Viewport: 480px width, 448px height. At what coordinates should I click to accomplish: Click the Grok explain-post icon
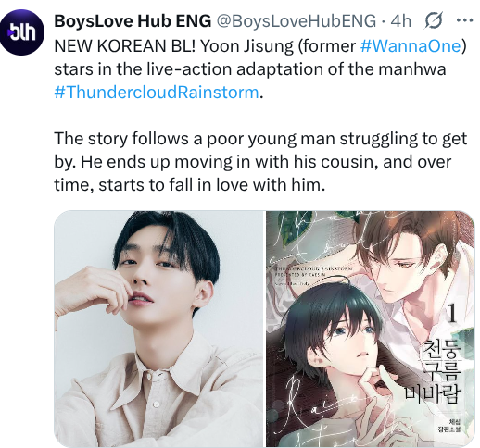click(x=434, y=21)
